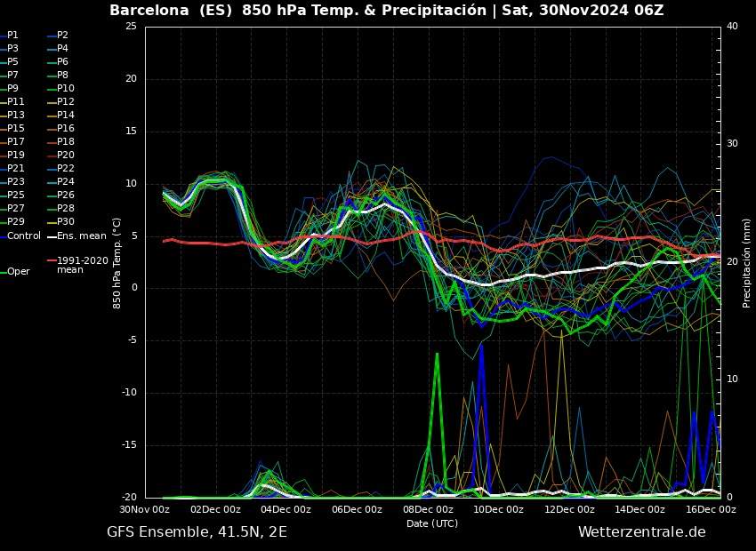
Task: Click the P10 legend entry
Action: (60, 89)
